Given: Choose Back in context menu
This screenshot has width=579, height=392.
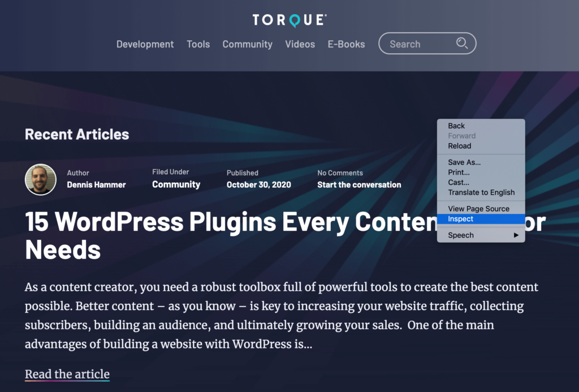Looking at the screenshot, I should click(x=481, y=126).
